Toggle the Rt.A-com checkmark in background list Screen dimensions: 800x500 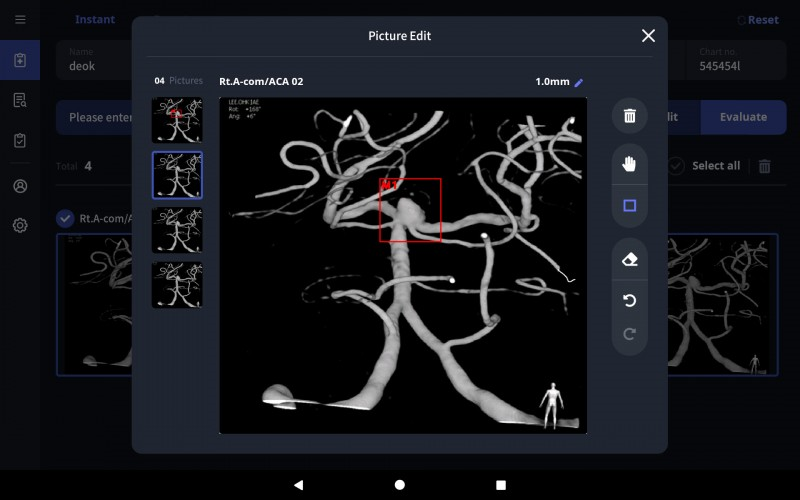65,218
